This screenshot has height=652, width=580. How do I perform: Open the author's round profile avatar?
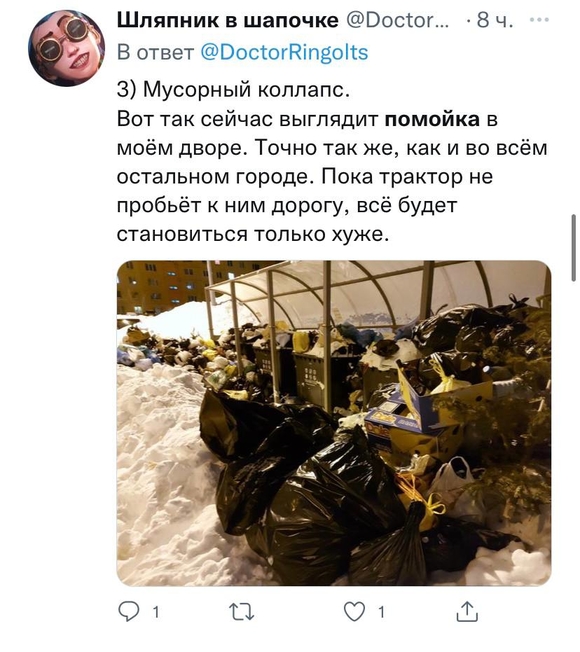pyautogui.click(x=67, y=48)
